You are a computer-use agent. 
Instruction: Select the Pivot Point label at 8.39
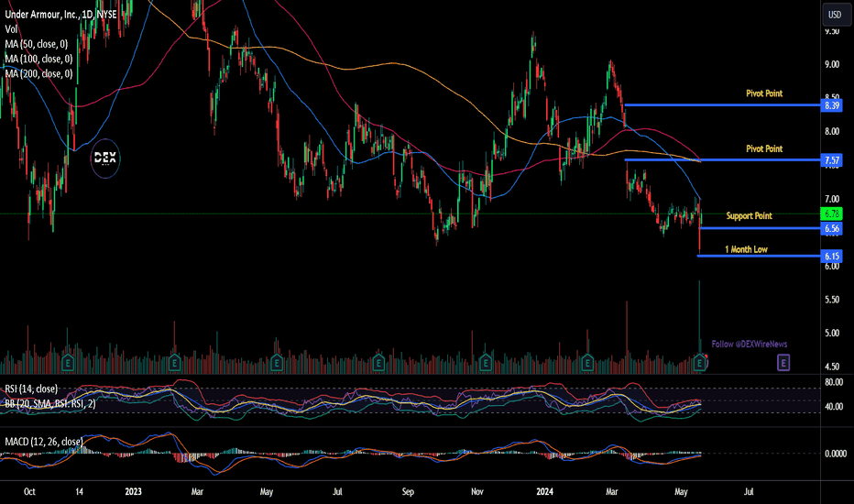coord(764,93)
